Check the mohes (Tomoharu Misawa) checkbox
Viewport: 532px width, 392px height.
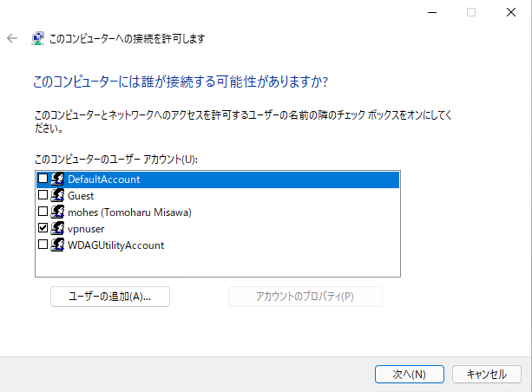43,212
